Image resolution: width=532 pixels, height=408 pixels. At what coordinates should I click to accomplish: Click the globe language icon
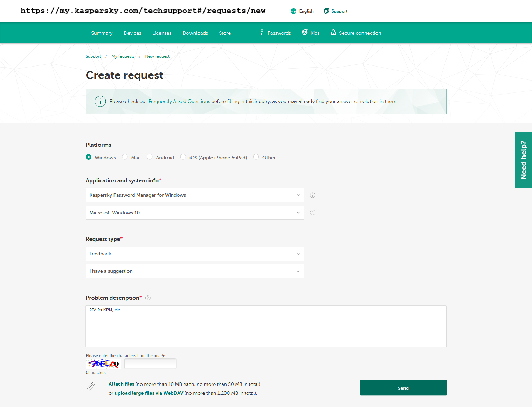(x=293, y=11)
